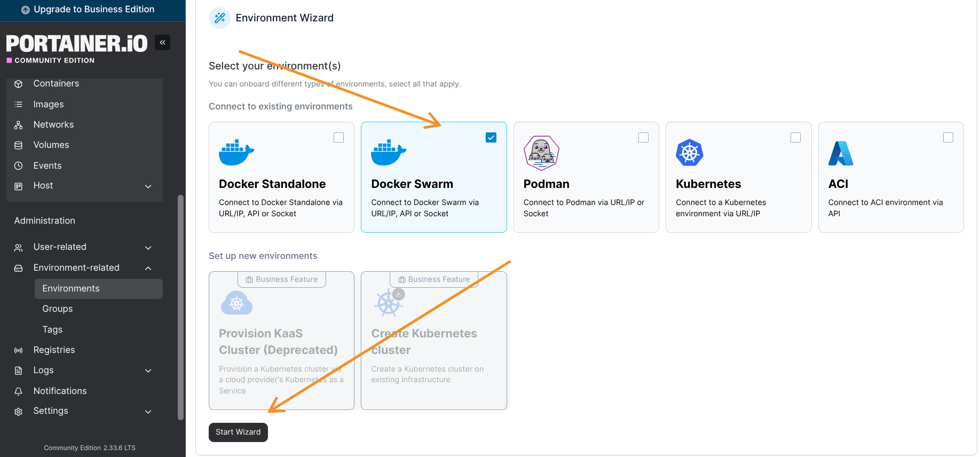
Task: Go to Tags in the sidebar
Action: [x=52, y=330]
